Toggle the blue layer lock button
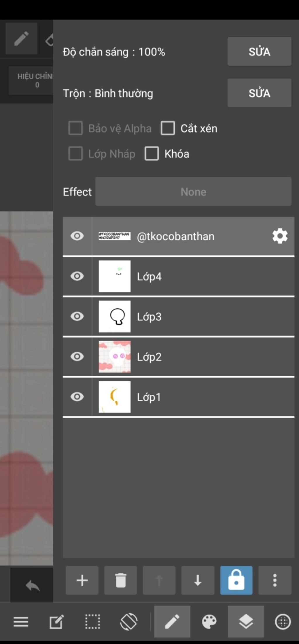Viewport: 299px width, 644px height. pyautogui.click(x=236, y=580)
